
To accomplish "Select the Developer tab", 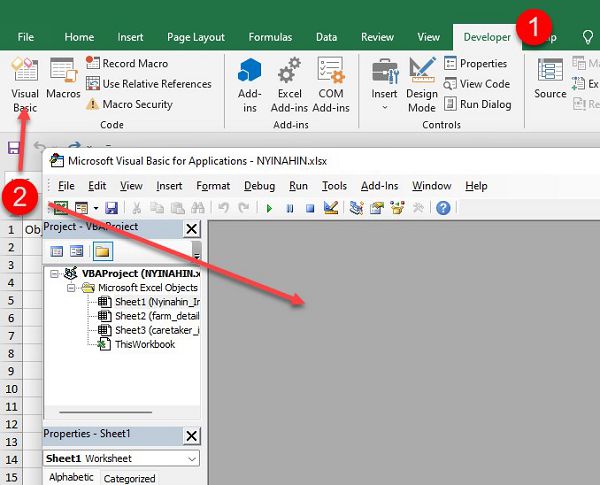I will point(487,37).
